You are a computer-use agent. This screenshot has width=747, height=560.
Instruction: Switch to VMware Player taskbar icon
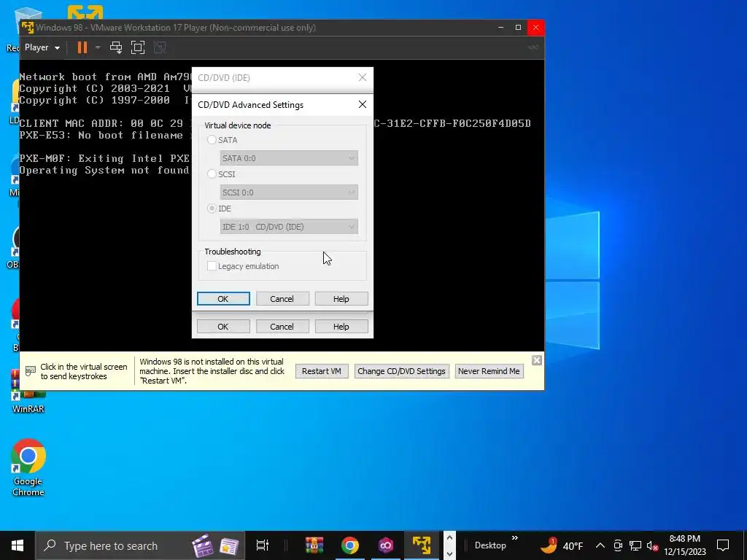422,545
